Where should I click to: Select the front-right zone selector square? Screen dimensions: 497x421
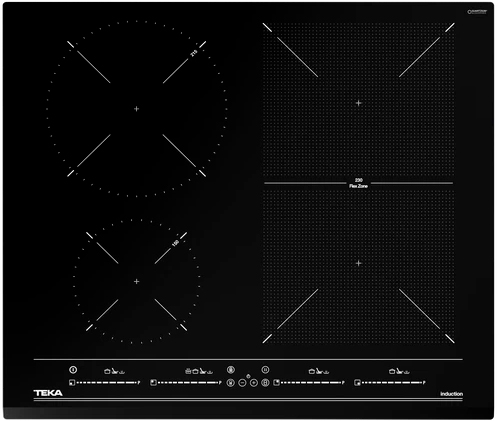(x=357, y=383)
